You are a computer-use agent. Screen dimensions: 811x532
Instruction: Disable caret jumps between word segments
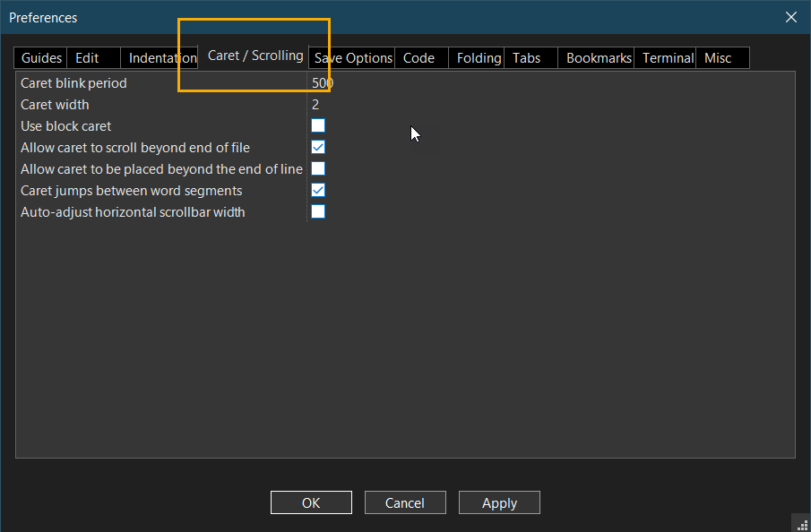click(x=318, y=190)
